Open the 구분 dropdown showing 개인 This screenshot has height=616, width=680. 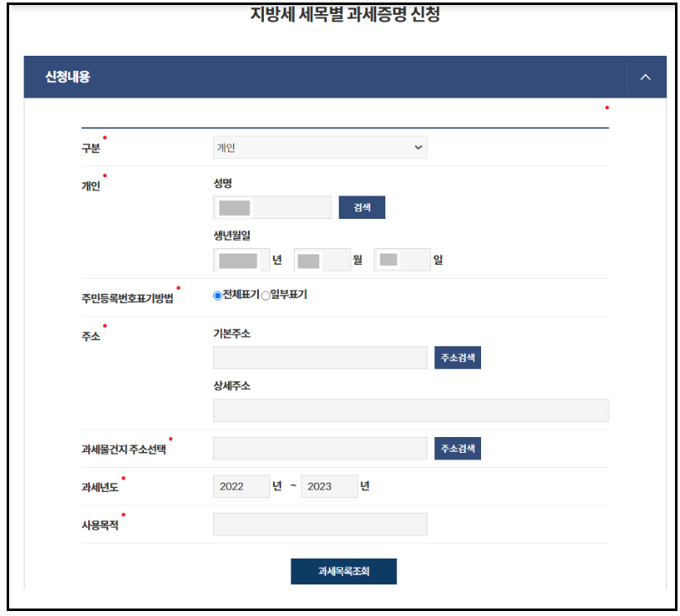coord(320,147)
